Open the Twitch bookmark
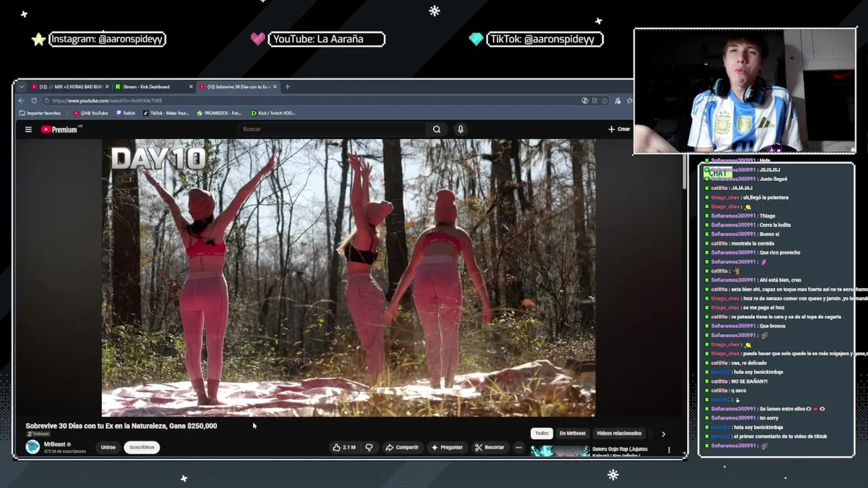This screenshot has height=488, width=868. 125,113
